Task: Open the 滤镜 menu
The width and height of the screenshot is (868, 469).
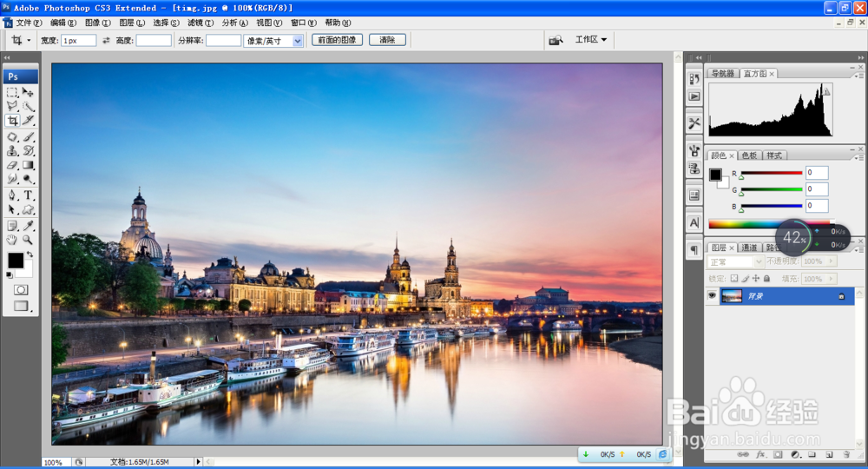Action: tap(201, 23)
